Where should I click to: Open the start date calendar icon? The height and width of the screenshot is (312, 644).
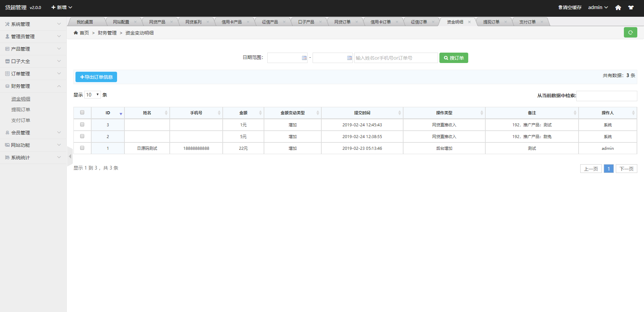click(304, 58)
